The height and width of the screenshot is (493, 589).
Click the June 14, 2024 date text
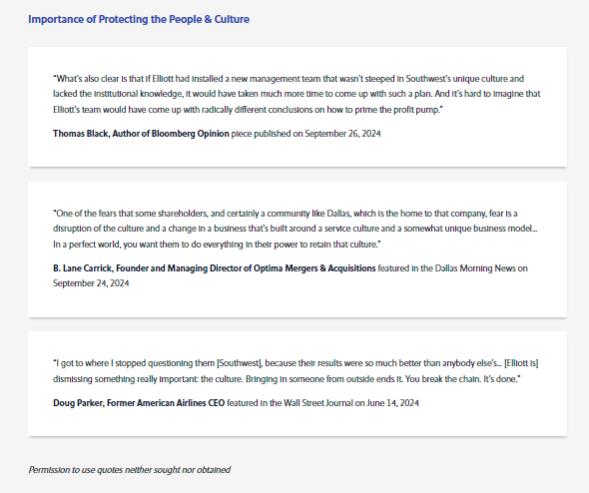click(393, 403)
